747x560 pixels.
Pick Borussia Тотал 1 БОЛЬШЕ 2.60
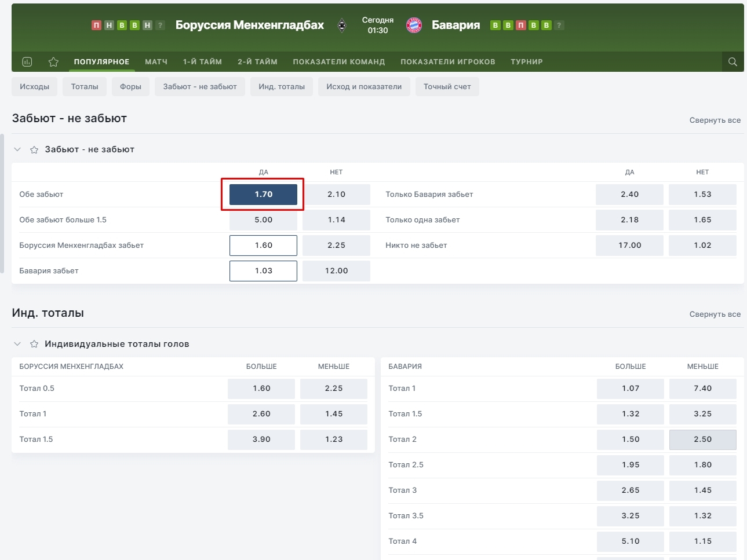pos(261,414)
